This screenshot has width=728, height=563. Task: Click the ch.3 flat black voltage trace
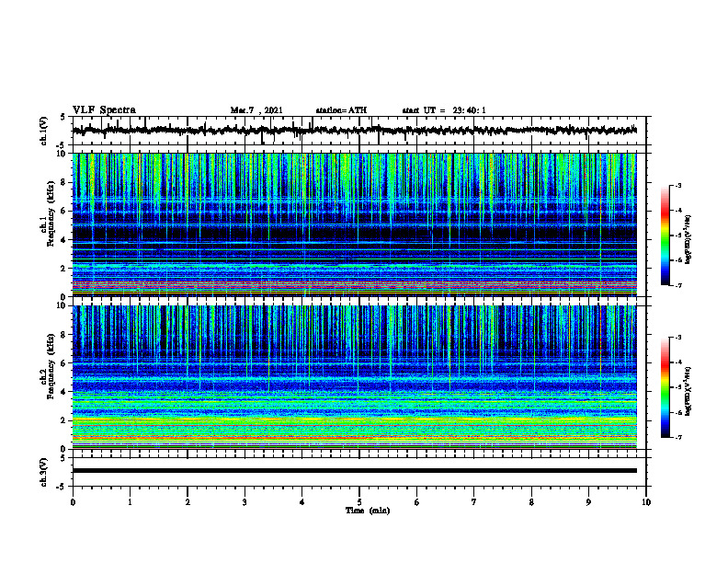click(x=354, y=471)
